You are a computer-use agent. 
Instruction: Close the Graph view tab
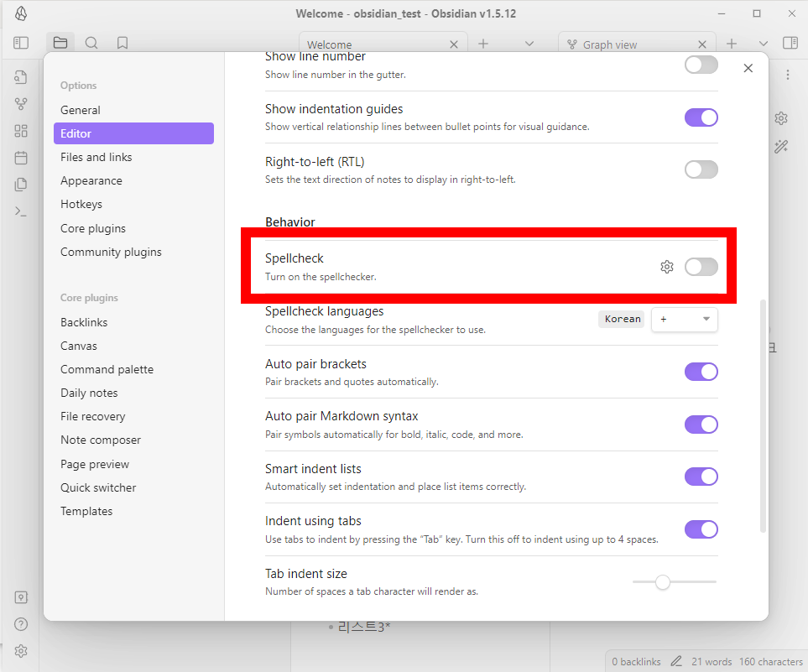click(701, 44)
